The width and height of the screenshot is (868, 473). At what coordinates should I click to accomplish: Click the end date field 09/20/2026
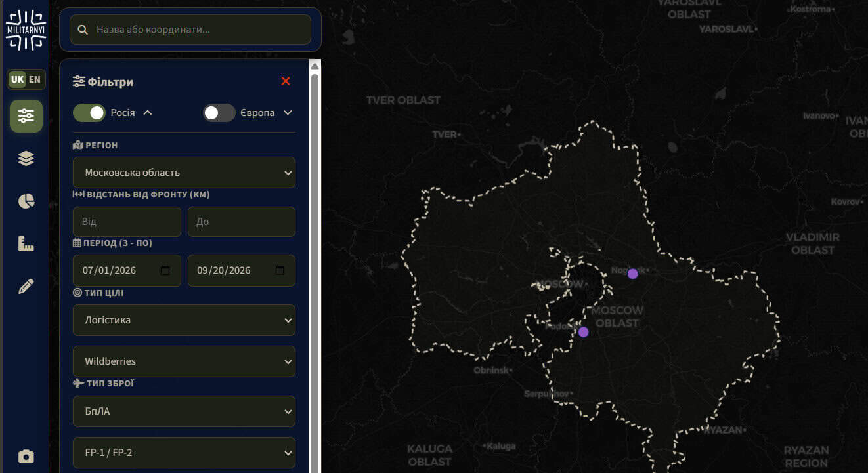(x=242, y=270)
